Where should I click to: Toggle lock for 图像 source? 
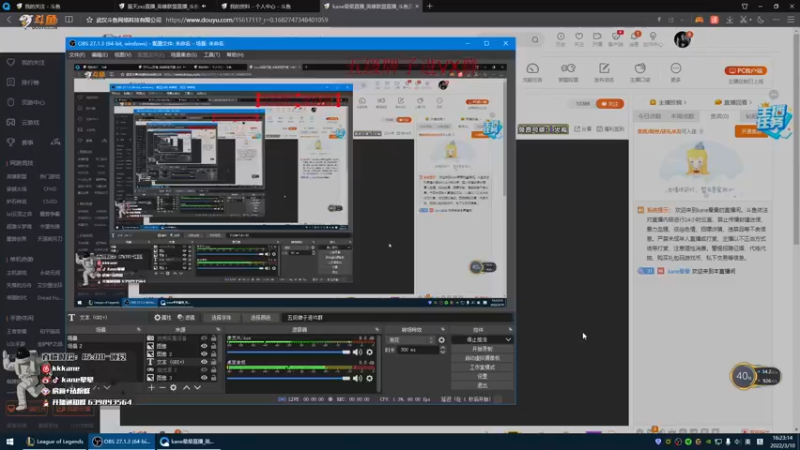[x=213, y=346]
